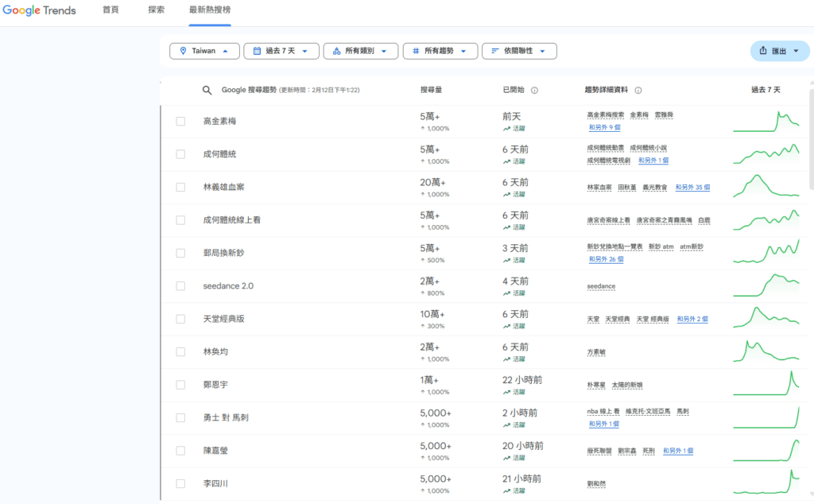This screenshot has width=814, height=504.
Task: Tick the checkbox beside seedance 2.0
Action: point(180,285)
